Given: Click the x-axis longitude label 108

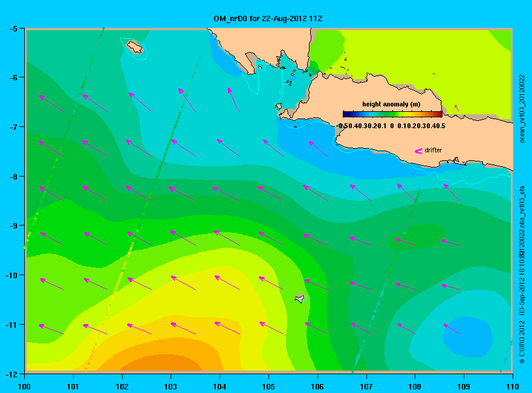Looking at the screenshot, I should pyautogui.click(x=415, y=386).
